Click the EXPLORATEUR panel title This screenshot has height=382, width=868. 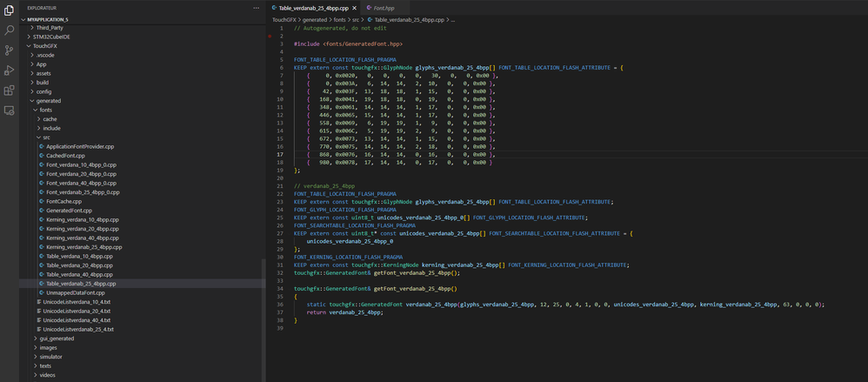point(43,9)
